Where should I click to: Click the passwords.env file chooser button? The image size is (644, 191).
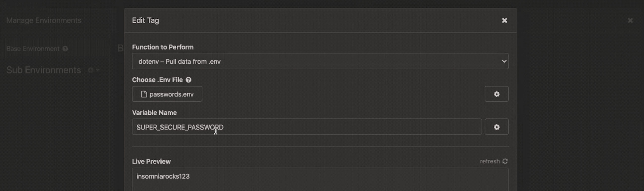pyautogui.click(x=167, y=94)
